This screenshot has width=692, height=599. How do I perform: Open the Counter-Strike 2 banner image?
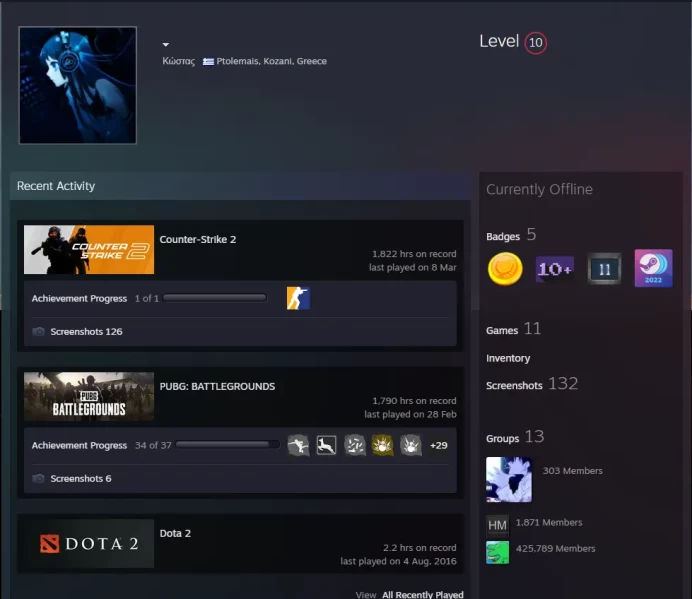(89, 249)
